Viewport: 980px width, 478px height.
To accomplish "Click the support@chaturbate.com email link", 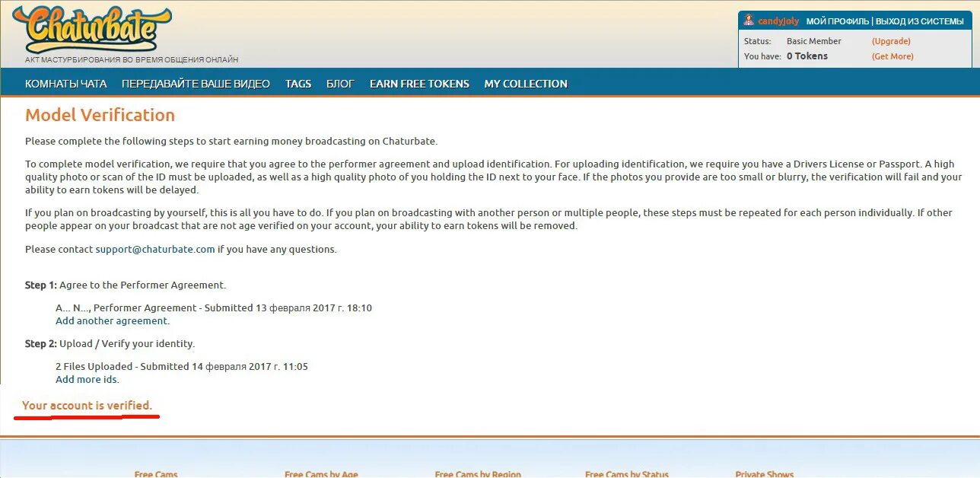I will (155, 249).
